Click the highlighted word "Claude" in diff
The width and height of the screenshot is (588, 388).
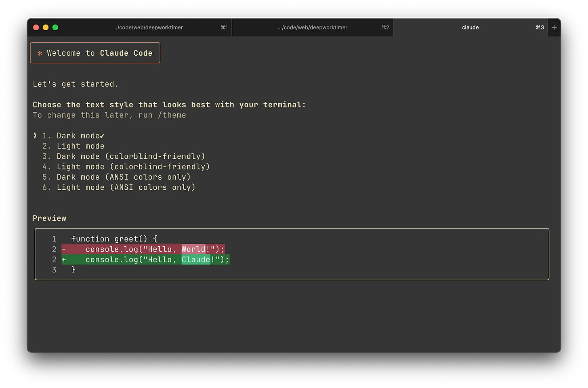coord(196,260)
